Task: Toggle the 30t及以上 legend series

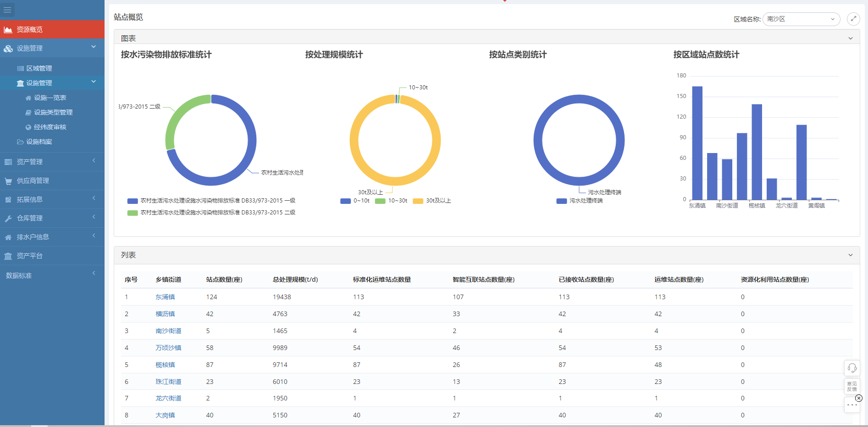Action: (x=432, y=201)
